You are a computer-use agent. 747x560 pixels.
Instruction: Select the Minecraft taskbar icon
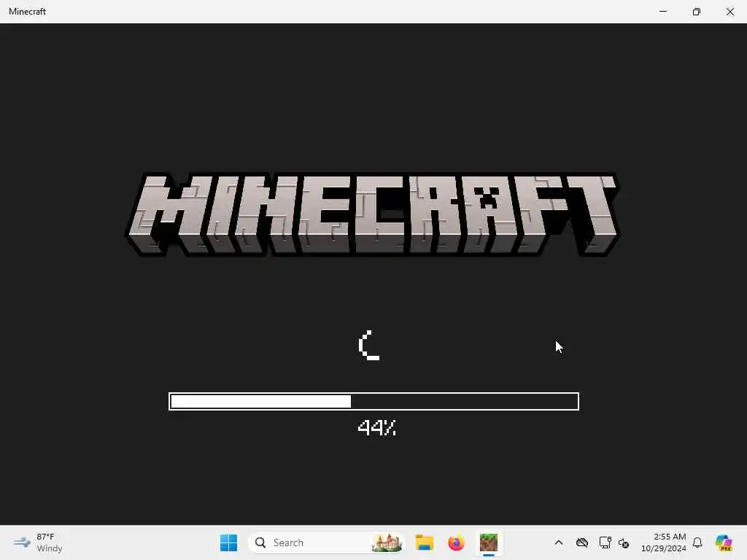(x=488, y=542)
